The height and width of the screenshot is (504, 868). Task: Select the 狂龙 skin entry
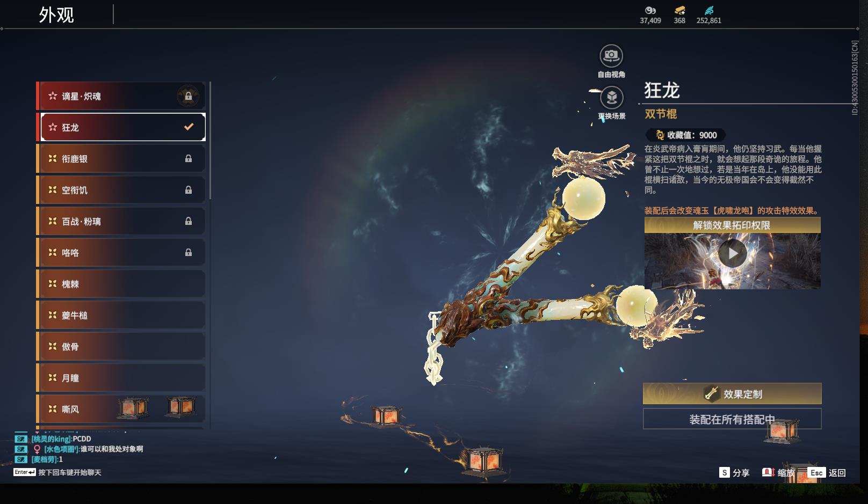click(x=121, y=127)
